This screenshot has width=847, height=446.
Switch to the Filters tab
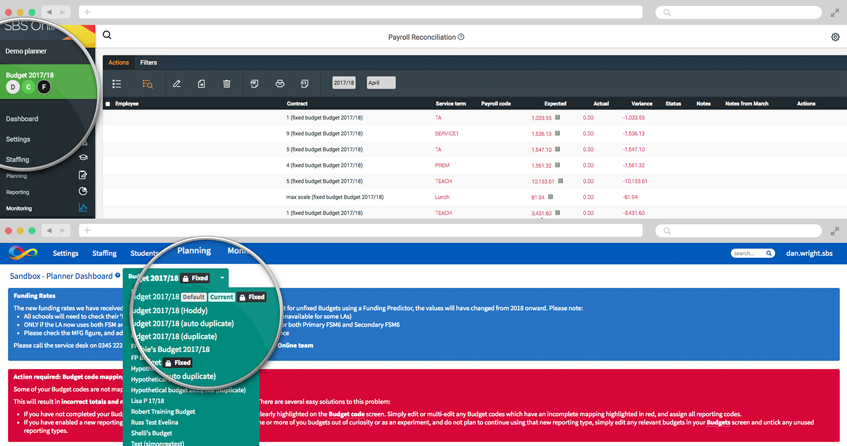click(149, 63)
